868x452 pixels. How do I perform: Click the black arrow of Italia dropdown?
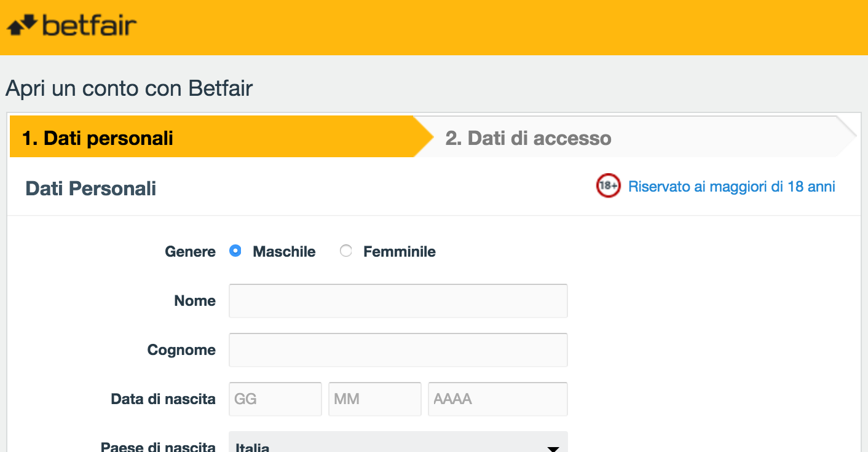click(x=553, y=449)
